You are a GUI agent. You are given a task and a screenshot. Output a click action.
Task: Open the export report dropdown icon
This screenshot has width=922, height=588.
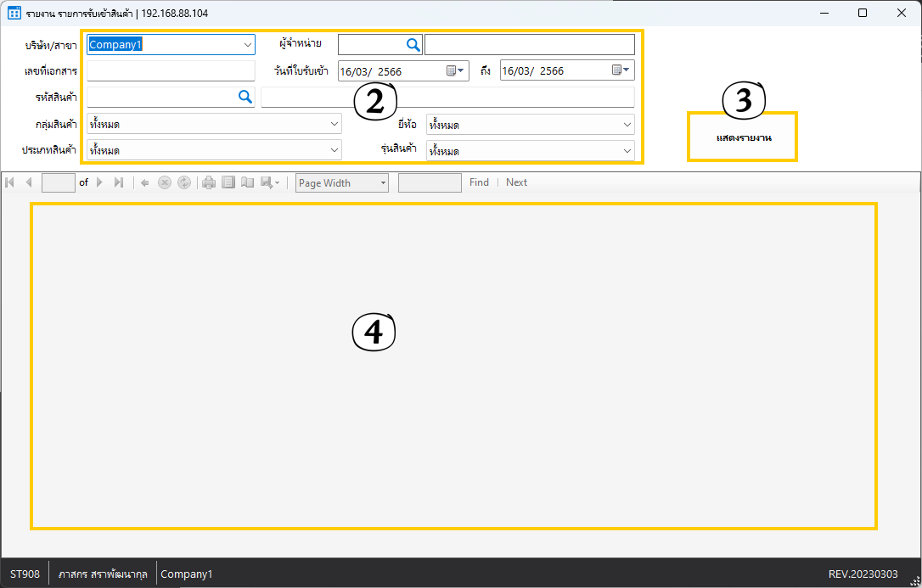tap(270, 182)
